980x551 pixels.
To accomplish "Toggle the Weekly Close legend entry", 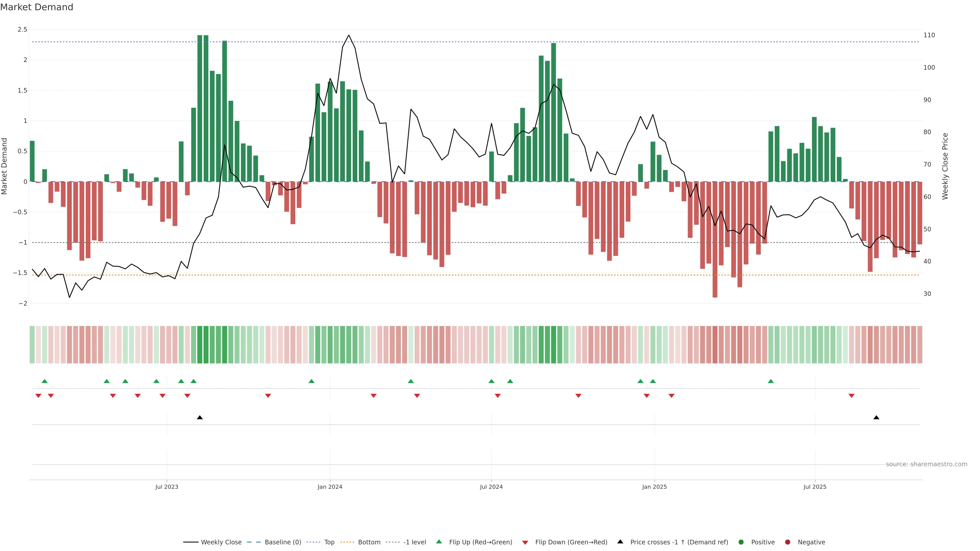I will click(x=221, y=542).
